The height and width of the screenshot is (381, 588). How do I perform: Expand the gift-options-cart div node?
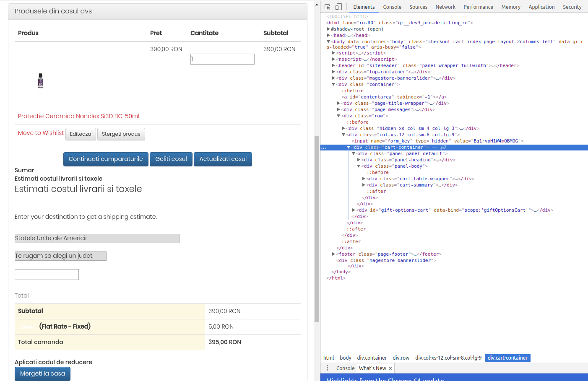click(x=354, y=210)
